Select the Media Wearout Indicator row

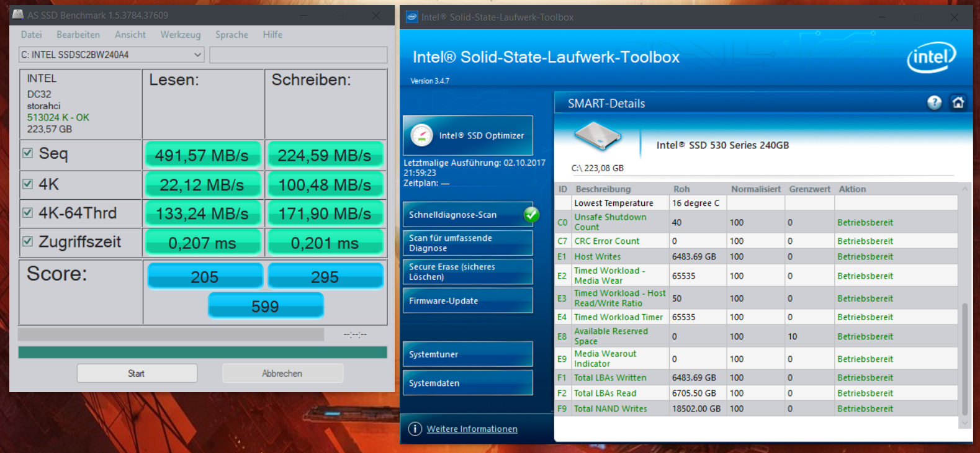pyautogui.click(x=757, y=359)
